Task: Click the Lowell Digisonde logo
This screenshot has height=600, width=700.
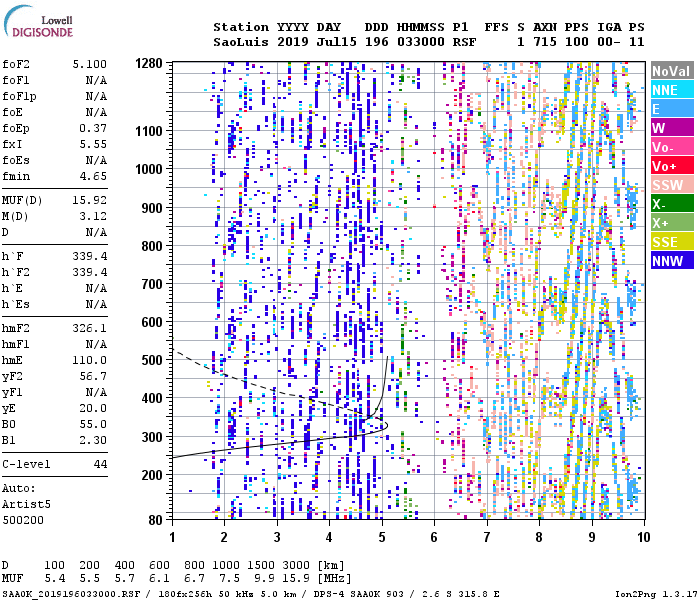Action: pos(38,22)
